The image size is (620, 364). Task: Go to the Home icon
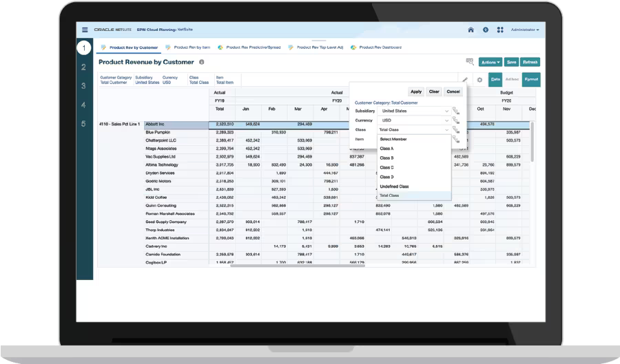tap(471, 30)
